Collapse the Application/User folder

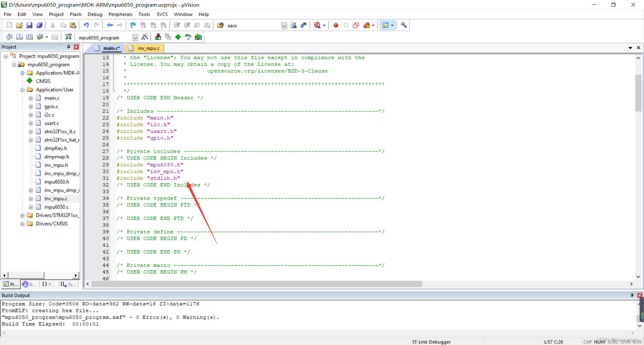[x=22, y=90]
